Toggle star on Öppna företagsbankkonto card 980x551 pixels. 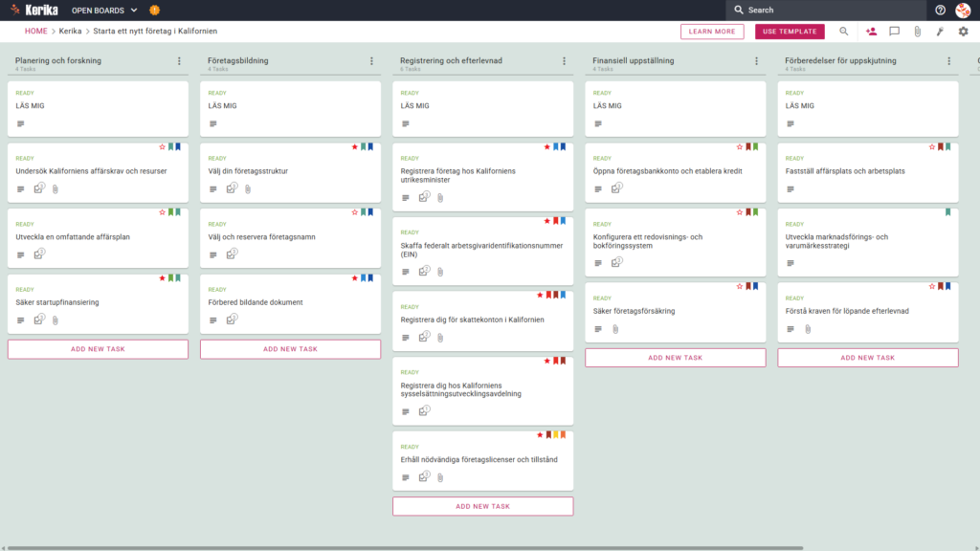pos(740,146)
